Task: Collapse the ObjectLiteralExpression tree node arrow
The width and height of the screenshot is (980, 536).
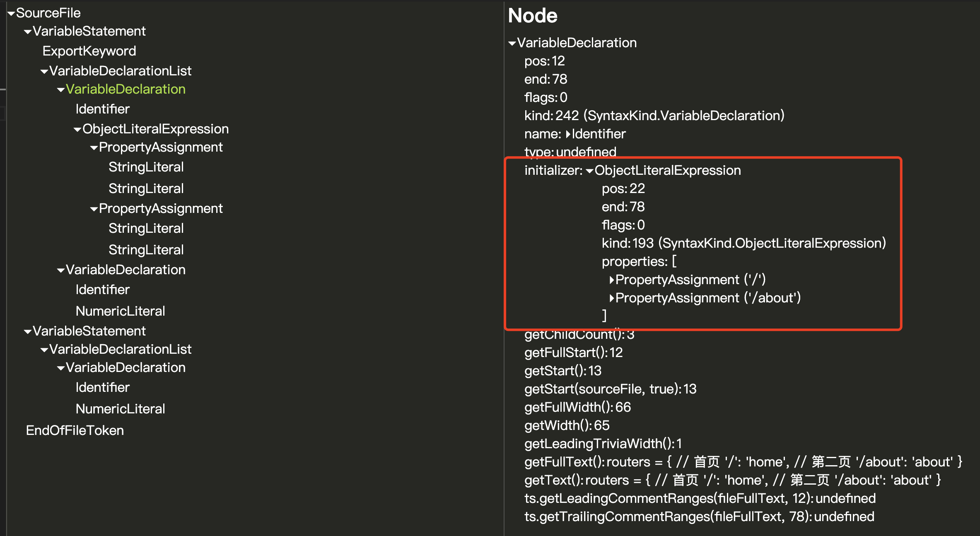Action: click(77, 130)
